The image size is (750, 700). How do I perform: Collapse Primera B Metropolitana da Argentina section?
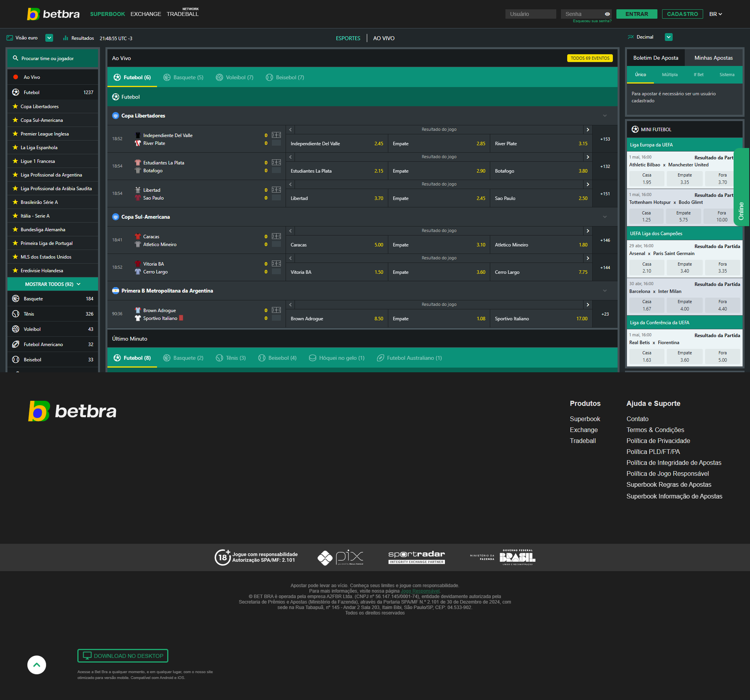click(605, 291)
